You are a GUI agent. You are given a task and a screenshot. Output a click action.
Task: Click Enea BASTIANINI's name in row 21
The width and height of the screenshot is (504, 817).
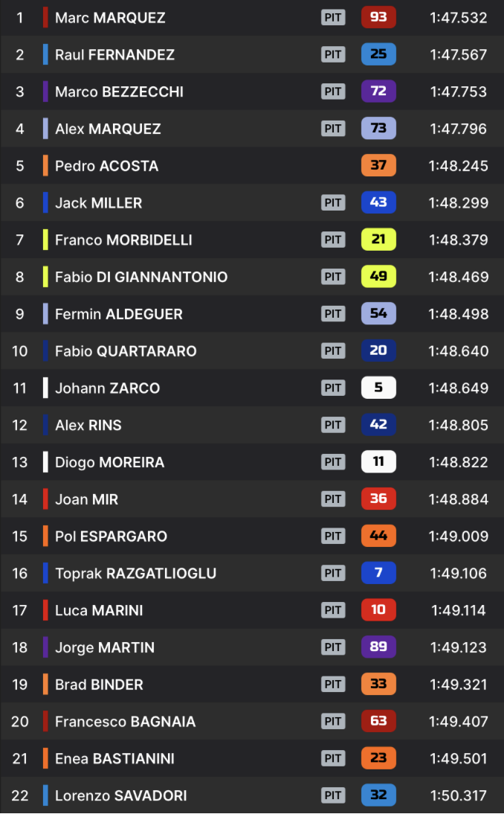(x=114, y=759)
